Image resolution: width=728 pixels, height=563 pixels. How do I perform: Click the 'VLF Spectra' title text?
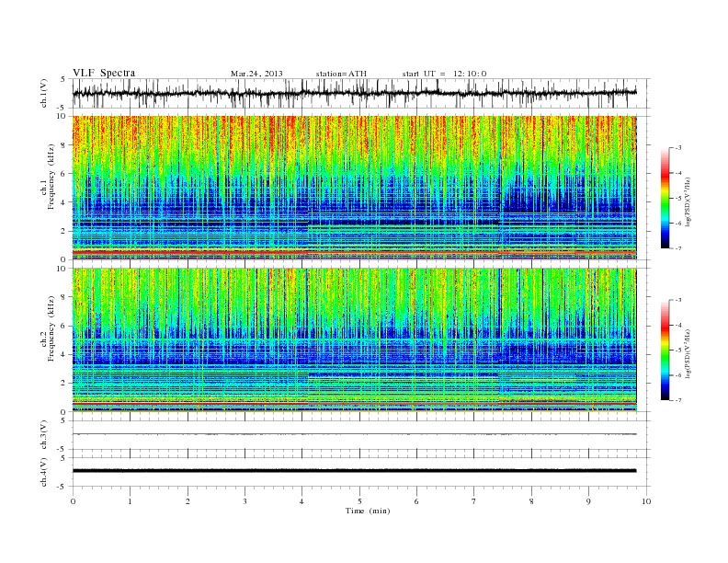tap(104, 73)
